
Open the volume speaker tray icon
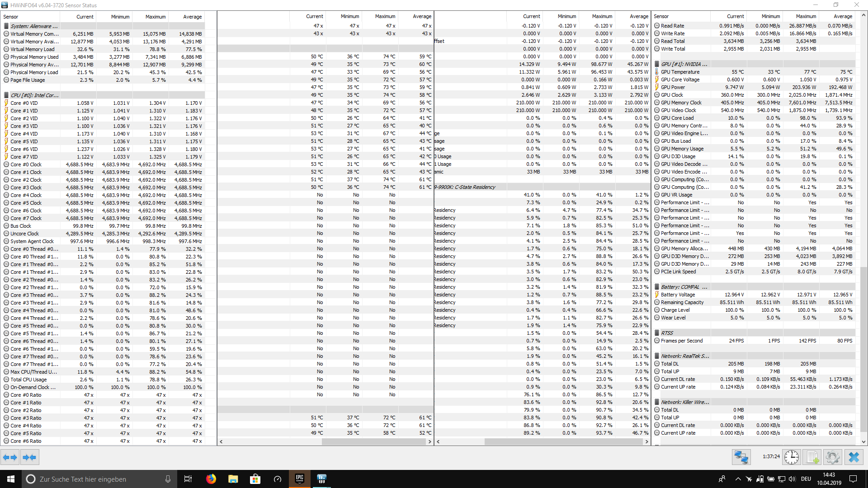point(793,479)
